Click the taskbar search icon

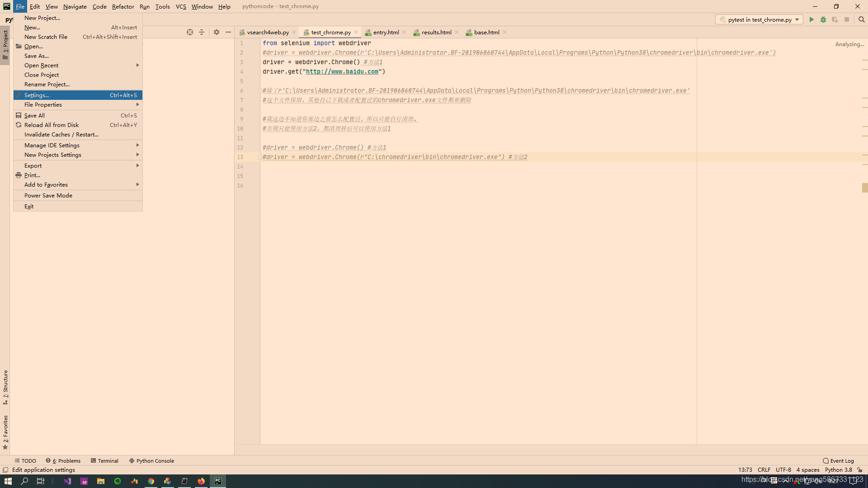tap(24, 481)
